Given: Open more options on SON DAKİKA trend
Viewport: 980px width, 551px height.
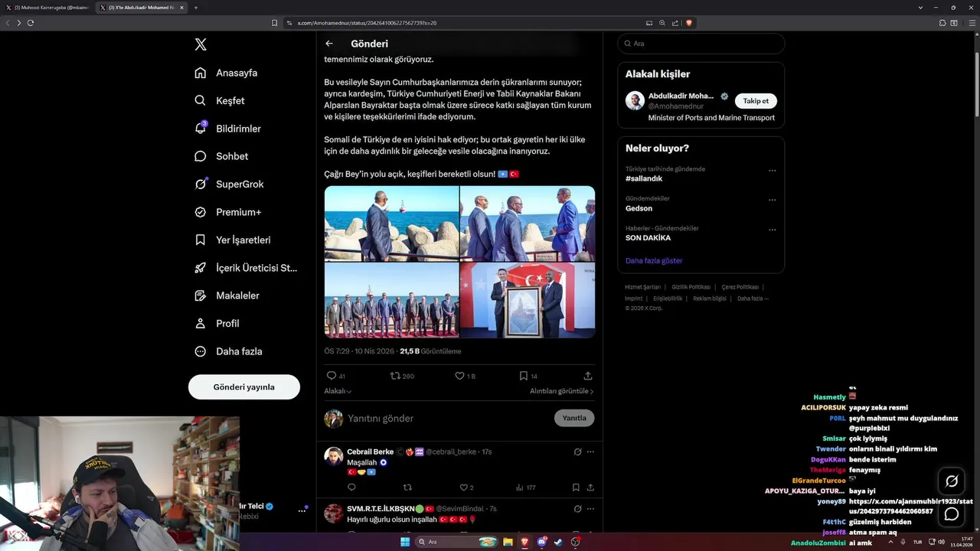Looking at the screenshot, I should pos(772,230).
